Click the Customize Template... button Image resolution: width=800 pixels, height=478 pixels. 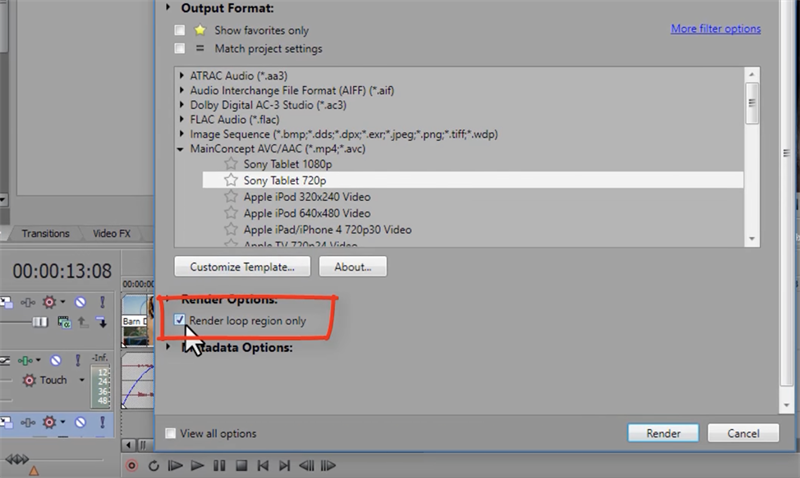tap(242, 266)
